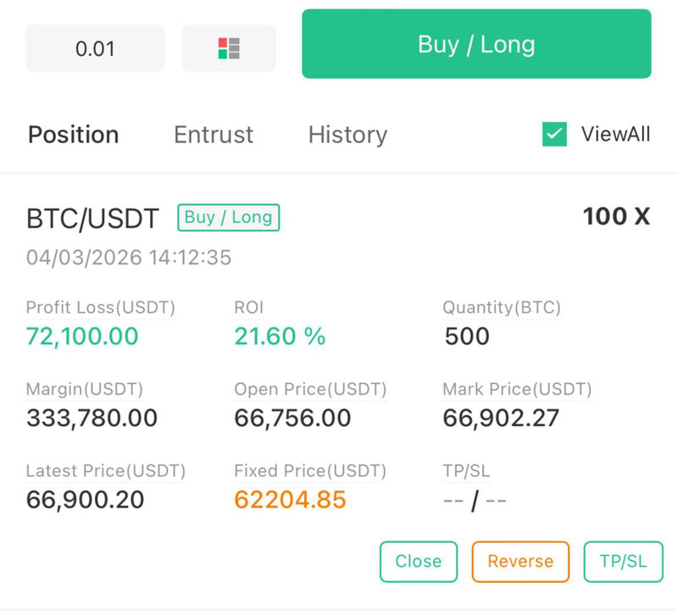677x616 pixels.
Task: Switch to the Position tab
Action: click(x=73, y=135)
